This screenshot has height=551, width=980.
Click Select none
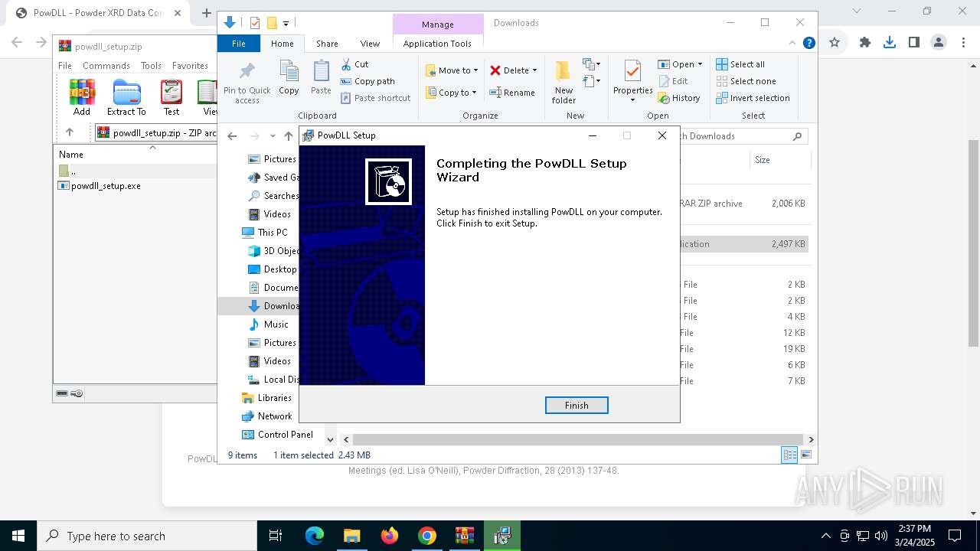[746, 81]
